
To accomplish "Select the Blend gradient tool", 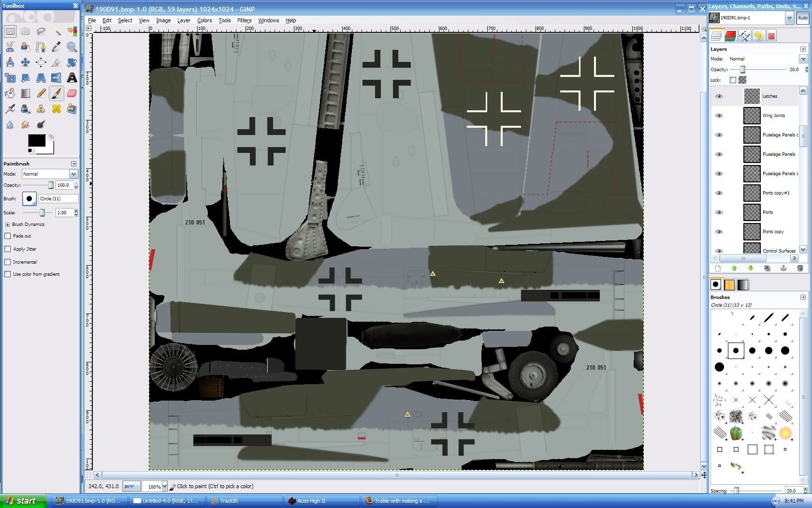I will pyautogui.click(x=26, y=93).
